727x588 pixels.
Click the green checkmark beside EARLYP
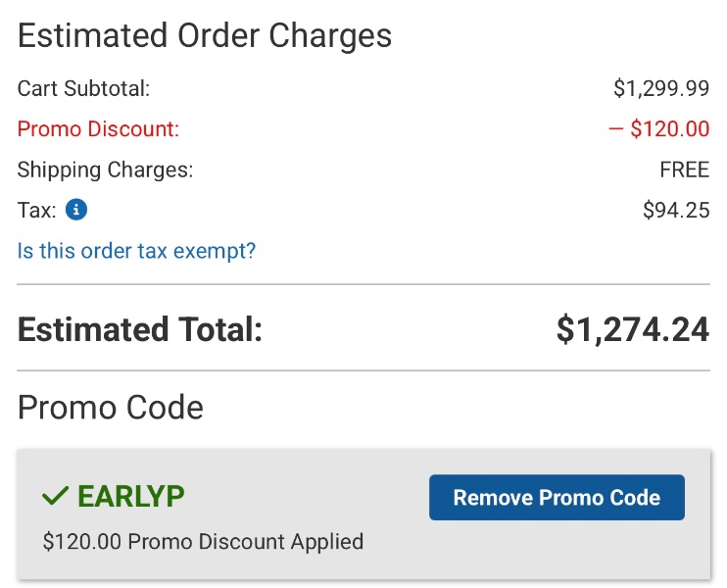click(x=55, y=497)
